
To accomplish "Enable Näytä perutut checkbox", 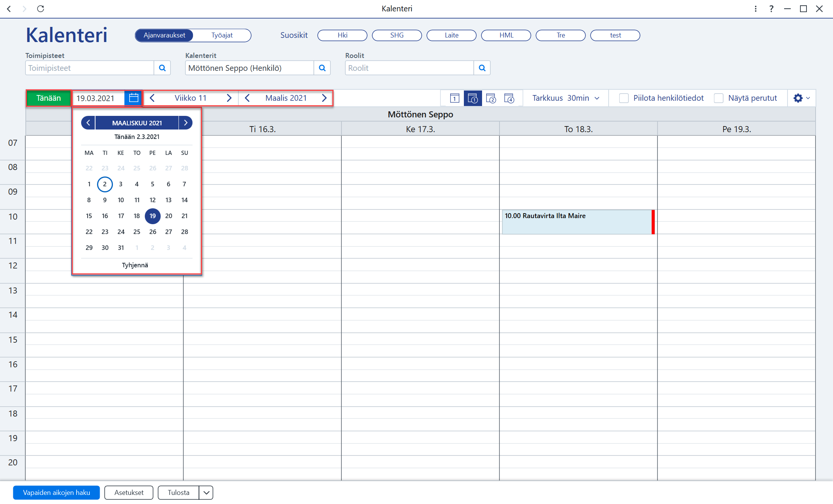I will [x=719, y=98].
